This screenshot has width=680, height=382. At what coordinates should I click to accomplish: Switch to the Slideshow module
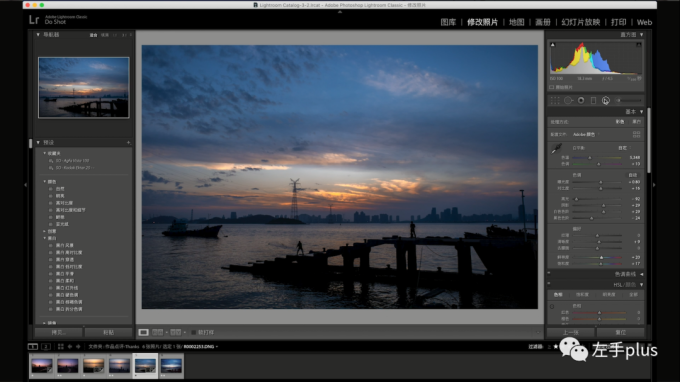click(581, 22)
